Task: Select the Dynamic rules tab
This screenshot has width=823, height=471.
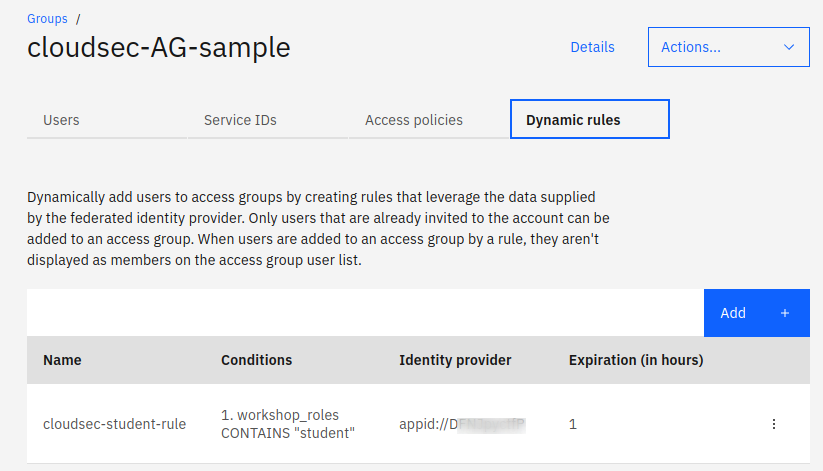Action: [590, 119]
